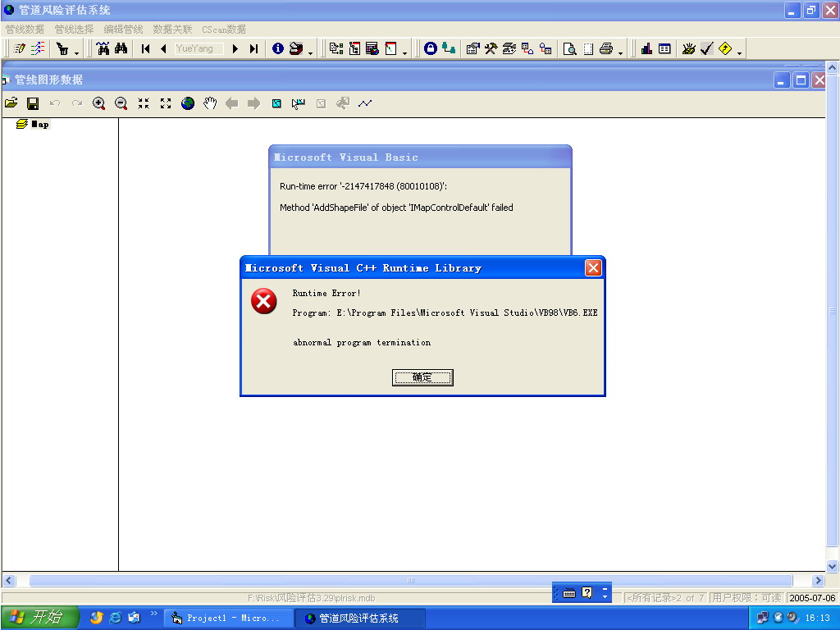Click the plain binoculars find icon
This screenshot has width=840, height=630.
point(121,48)
